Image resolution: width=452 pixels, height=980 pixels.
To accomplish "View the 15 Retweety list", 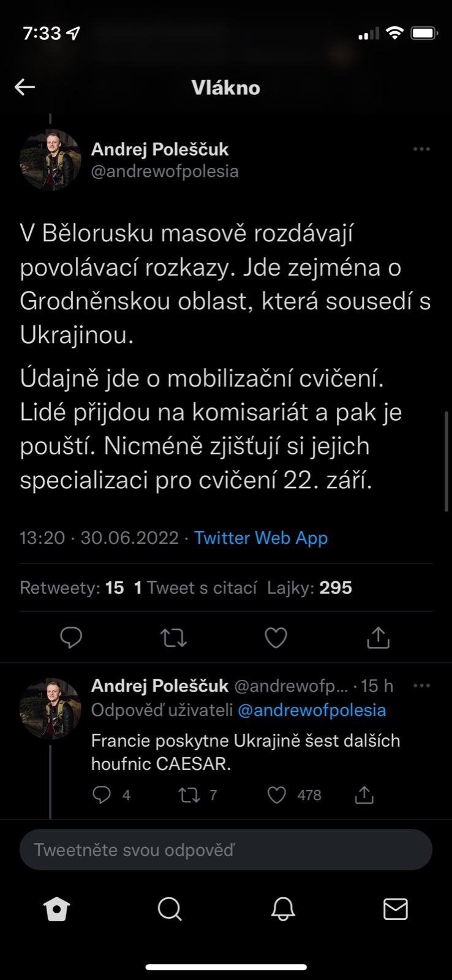I will 72,588.
